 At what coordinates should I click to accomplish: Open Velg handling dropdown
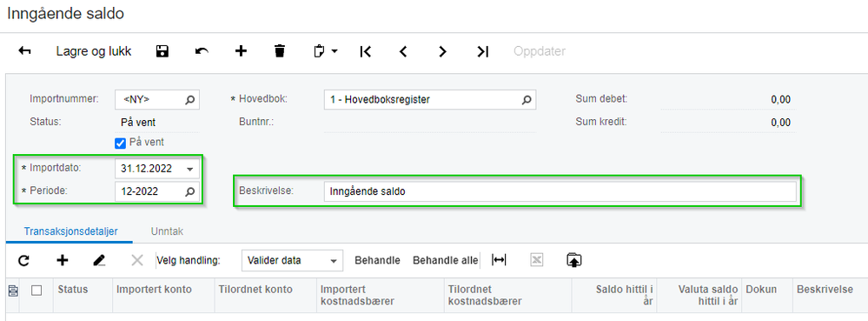292,260
